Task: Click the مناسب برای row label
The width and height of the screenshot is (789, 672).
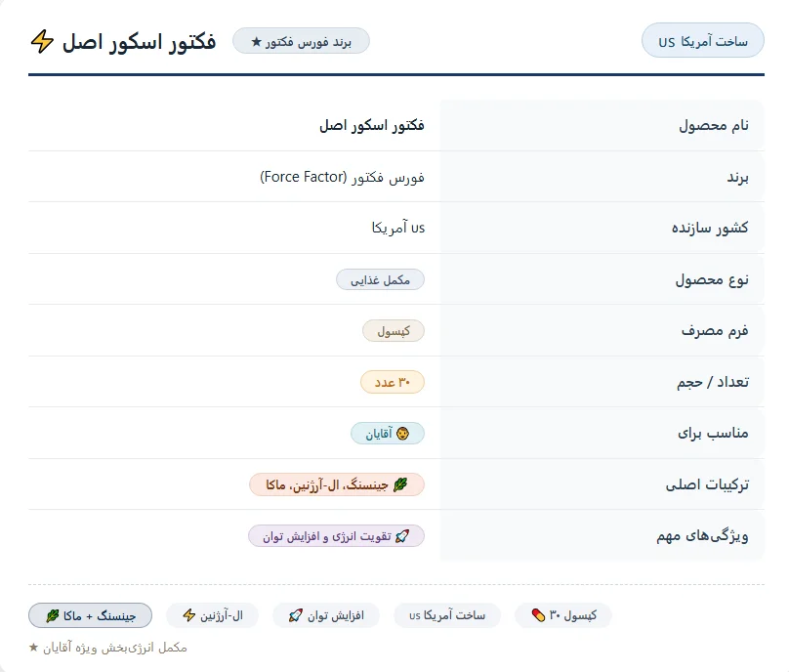Action: click(713, 434)
